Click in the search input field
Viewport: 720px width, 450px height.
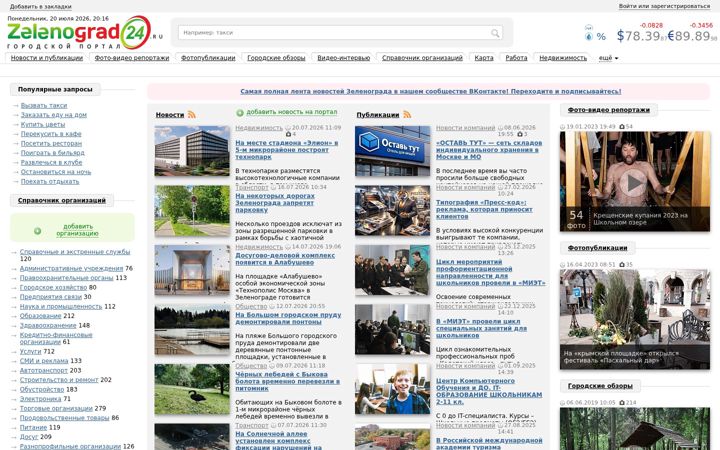click(335, 33)
